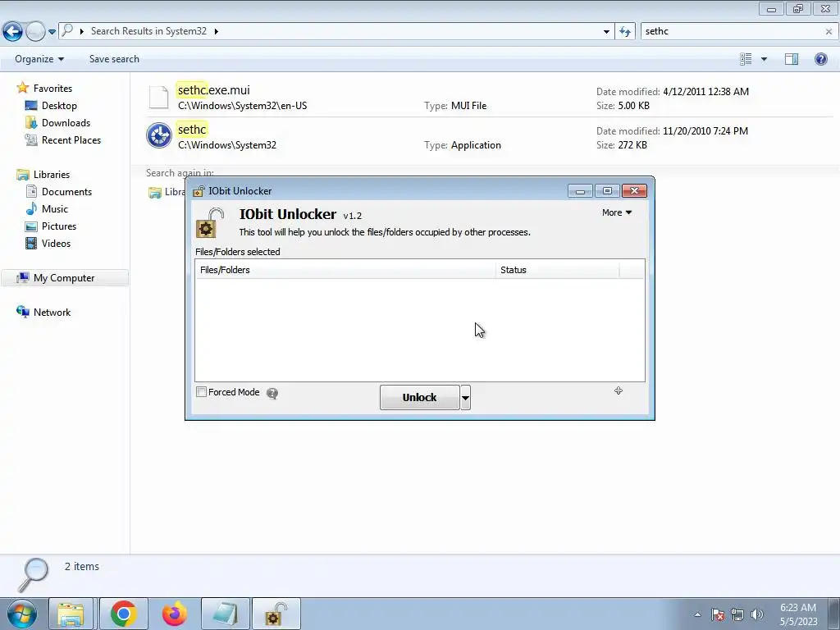Viewport: 840px width, 630px height.
Task: Click Save search in the toolbar
Action: click(x=114, y=59)
